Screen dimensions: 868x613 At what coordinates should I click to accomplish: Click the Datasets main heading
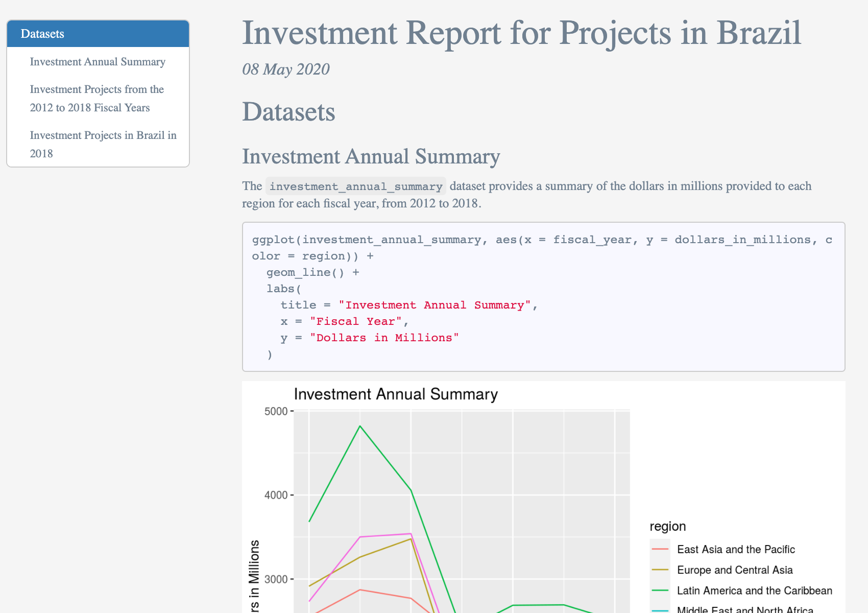[x=288, y=112]
